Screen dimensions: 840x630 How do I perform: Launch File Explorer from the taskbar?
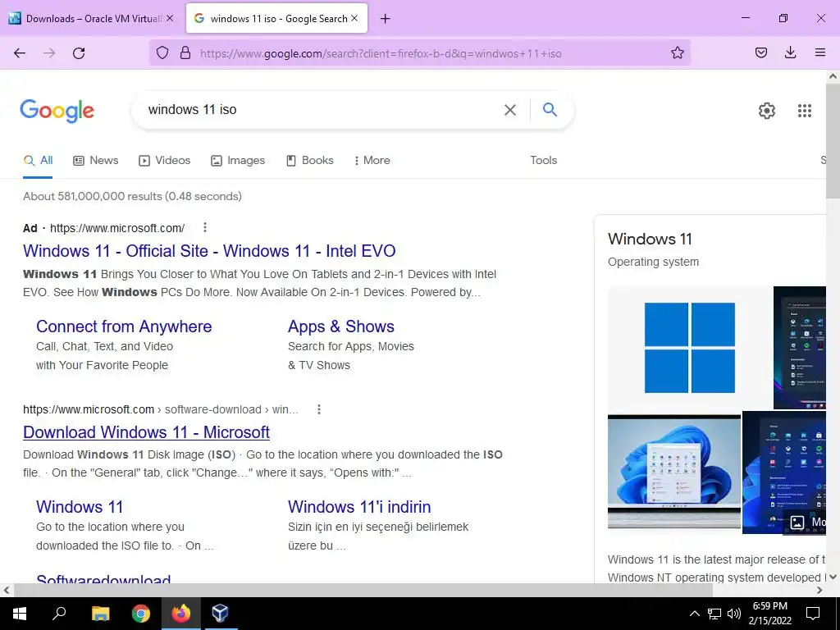(x=100, y=614)
